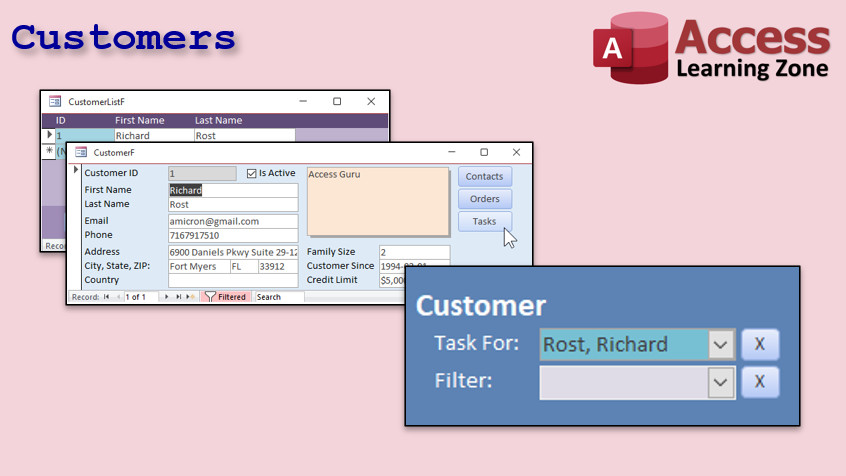Viewport: 846px width, 476px height.
Task: Click the CustomerListF form window icon
Action: click(55, 102)
